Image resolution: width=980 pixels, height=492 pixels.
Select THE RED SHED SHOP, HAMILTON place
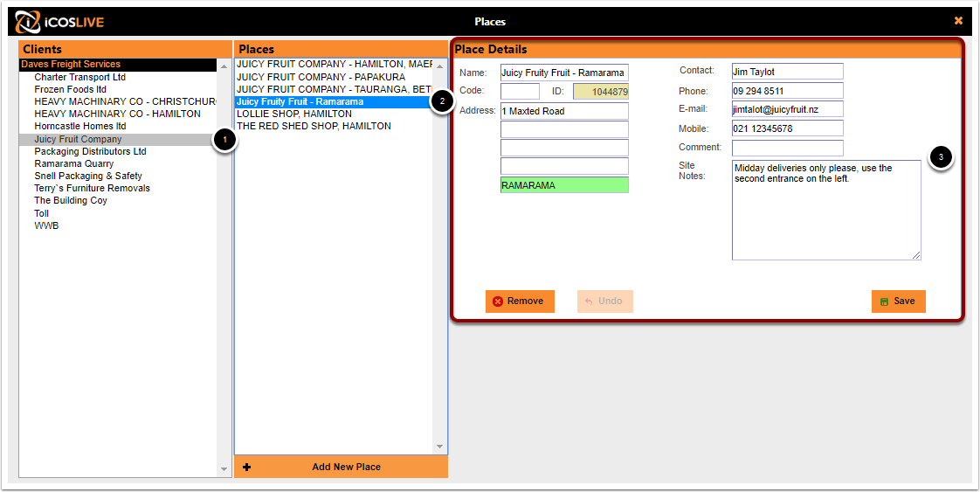click(334, 126)
